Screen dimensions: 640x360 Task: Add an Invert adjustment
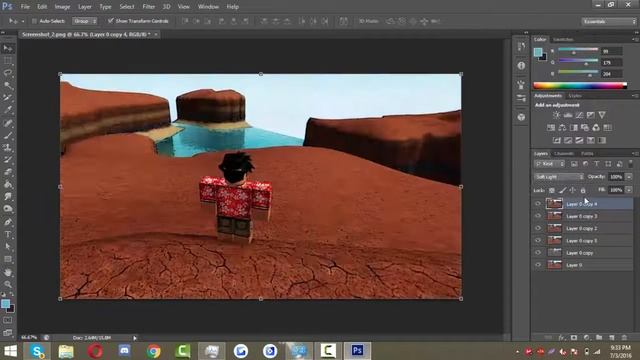556,140
